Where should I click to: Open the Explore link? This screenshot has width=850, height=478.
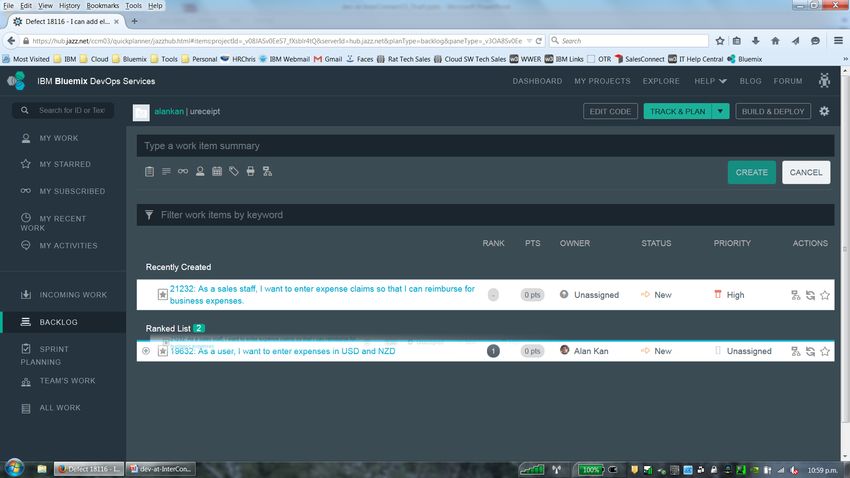661,81
